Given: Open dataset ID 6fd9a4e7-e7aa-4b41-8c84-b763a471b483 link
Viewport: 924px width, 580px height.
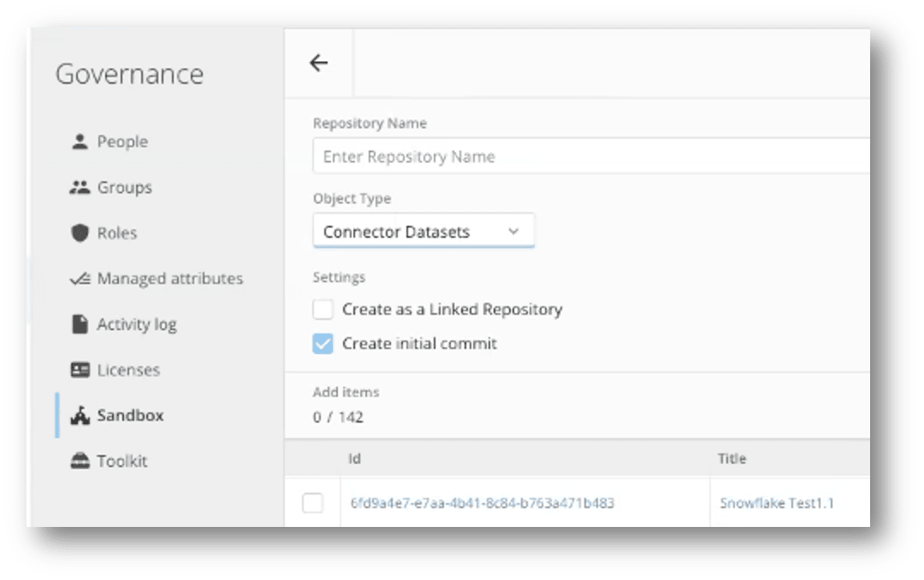Looking at the screenshot, I should (482, 503).
